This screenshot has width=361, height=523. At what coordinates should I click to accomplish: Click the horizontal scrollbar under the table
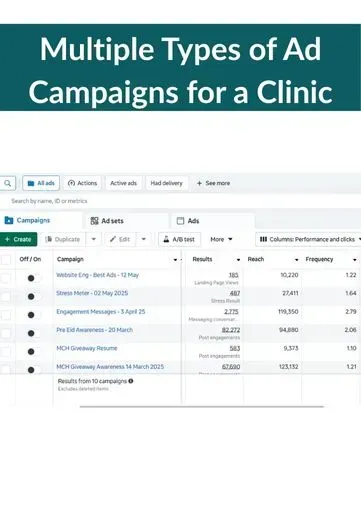click(202, 407)
